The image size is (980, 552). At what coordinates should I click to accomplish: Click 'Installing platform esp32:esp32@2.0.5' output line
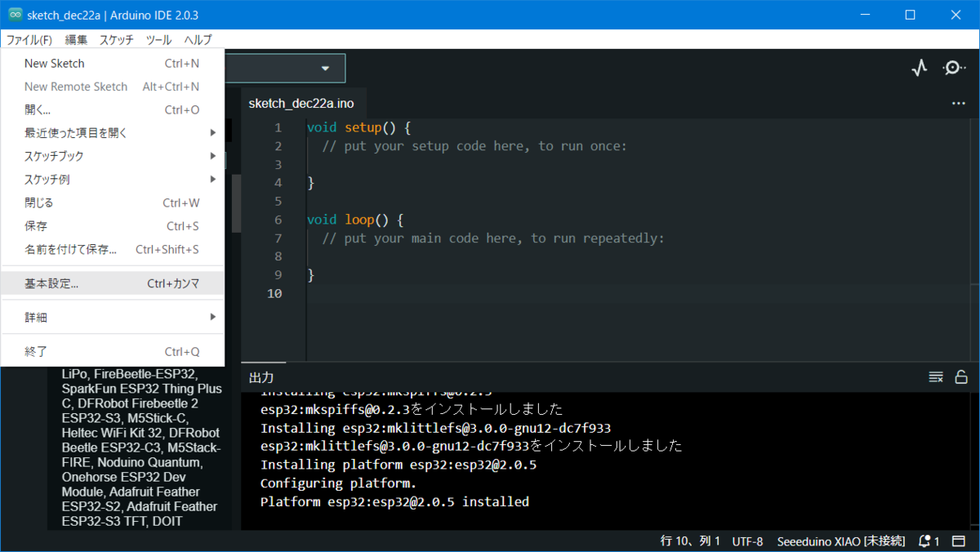click(x=399, y=465)
